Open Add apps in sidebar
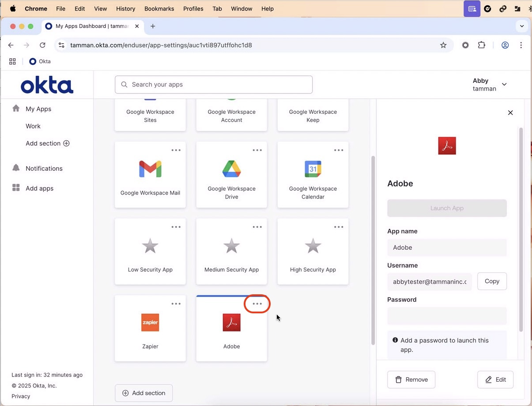Viewport: 532px width, 406px height. (x=40, y=188)
